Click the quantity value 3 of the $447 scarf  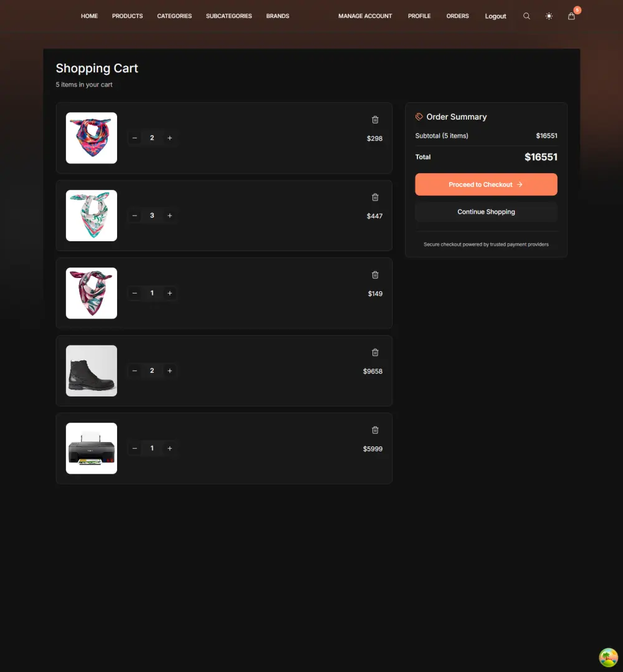pos(152,216)
